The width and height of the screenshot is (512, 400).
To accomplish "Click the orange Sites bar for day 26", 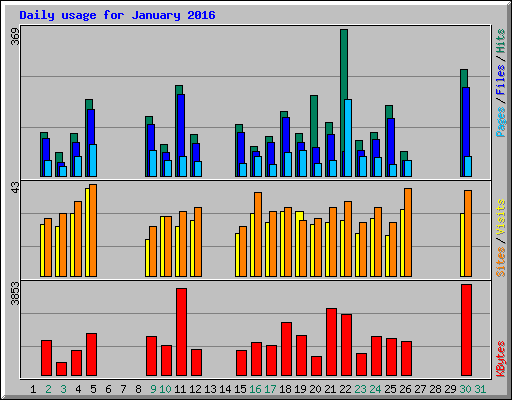I will coord(408,232).
